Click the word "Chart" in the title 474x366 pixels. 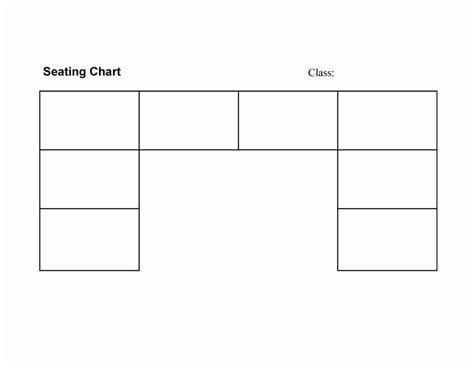pyautogui.click(x=105, y=71)
